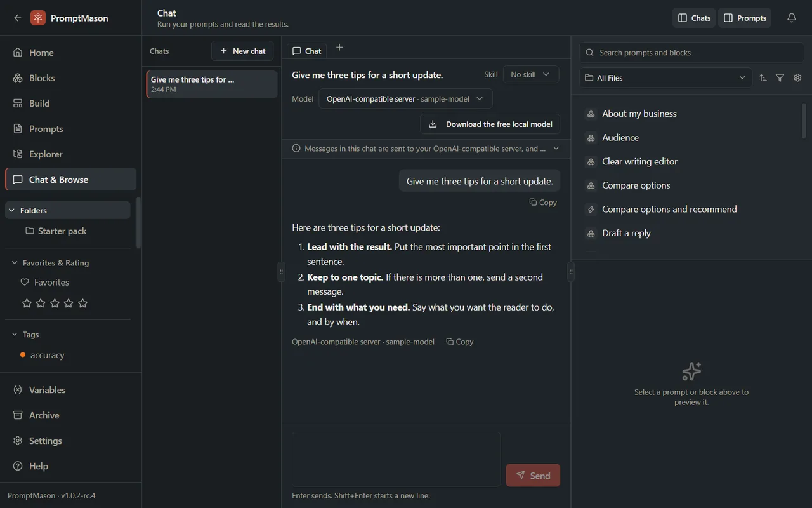Select Chat & Browse in sidebar

[70, 180]
